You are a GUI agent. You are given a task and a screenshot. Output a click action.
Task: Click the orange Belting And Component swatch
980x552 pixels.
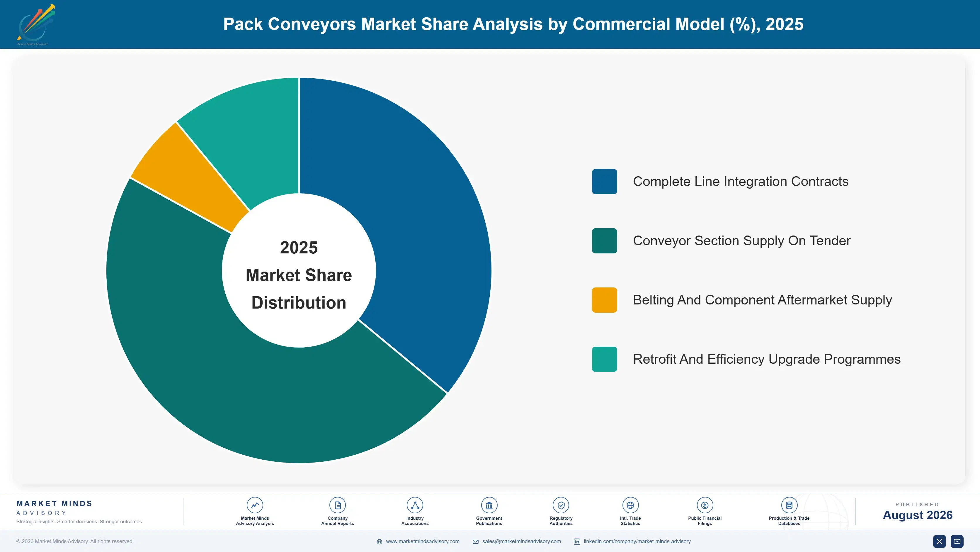coord(605,300)
